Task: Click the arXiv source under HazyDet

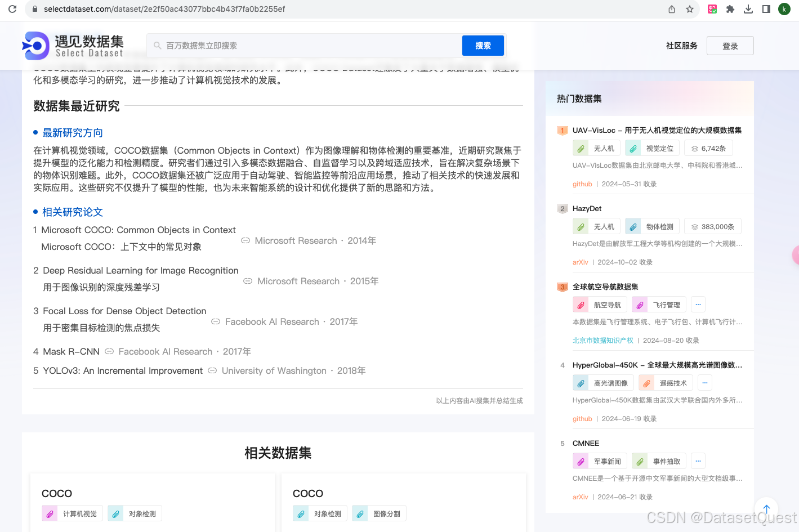Action: [581, 262]
